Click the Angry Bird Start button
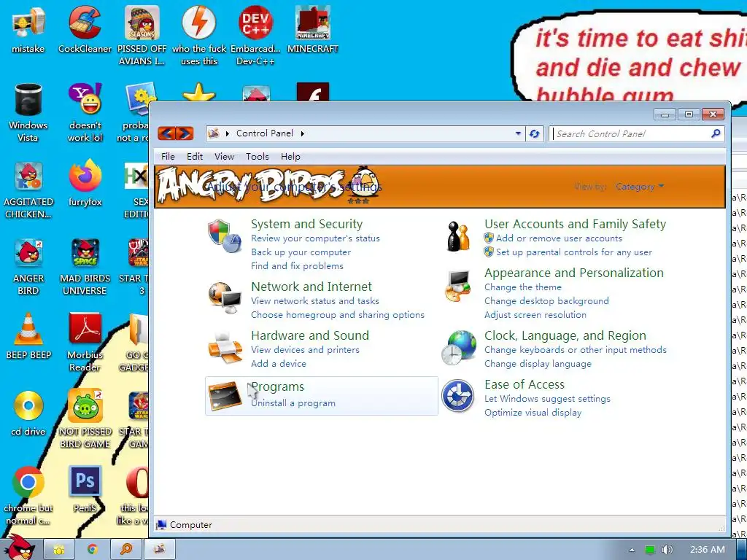Screen dimensions: 747x560 click(19, 548)
